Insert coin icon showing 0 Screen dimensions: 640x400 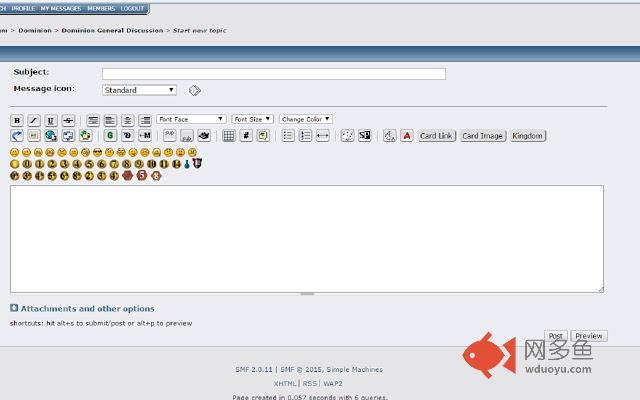pyautogui.click(x=27, y=164)
